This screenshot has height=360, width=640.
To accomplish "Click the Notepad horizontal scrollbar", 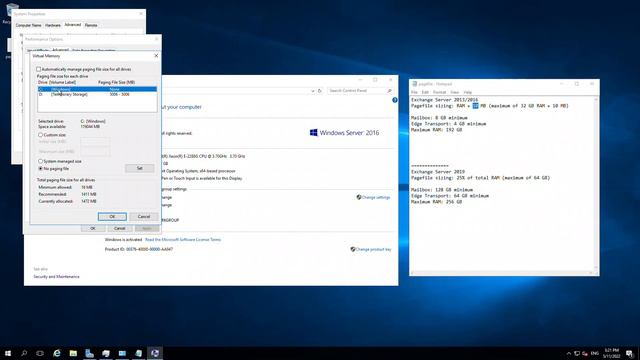I will [502, 273].
